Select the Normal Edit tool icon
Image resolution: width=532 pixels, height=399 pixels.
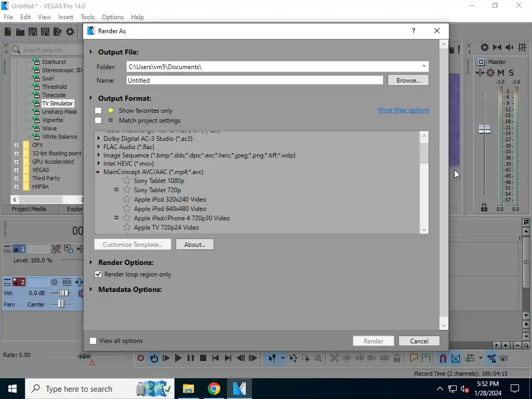[272, 358]
